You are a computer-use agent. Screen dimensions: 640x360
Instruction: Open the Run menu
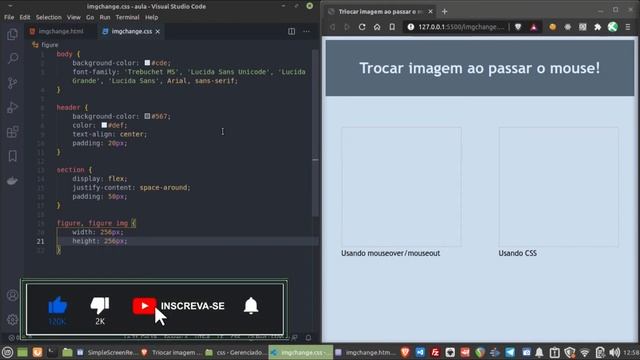coord(105,17)
